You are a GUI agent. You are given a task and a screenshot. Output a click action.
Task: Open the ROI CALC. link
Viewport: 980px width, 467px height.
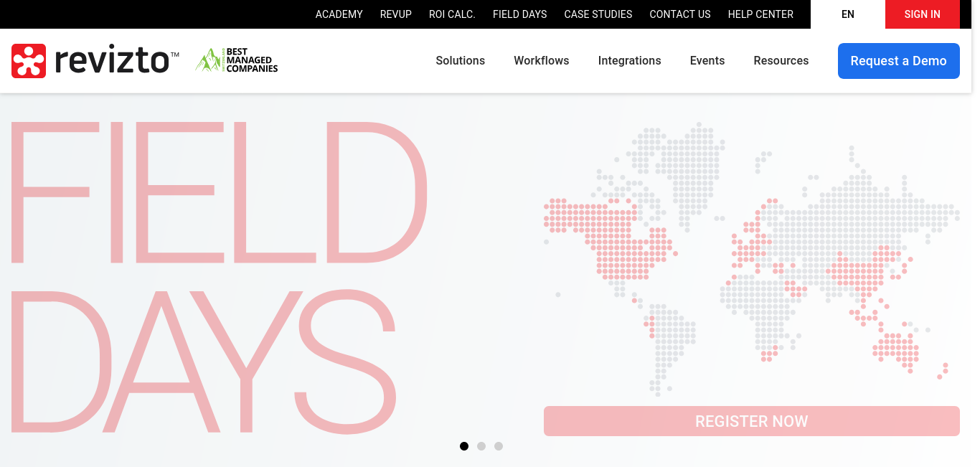coord(452,14)
